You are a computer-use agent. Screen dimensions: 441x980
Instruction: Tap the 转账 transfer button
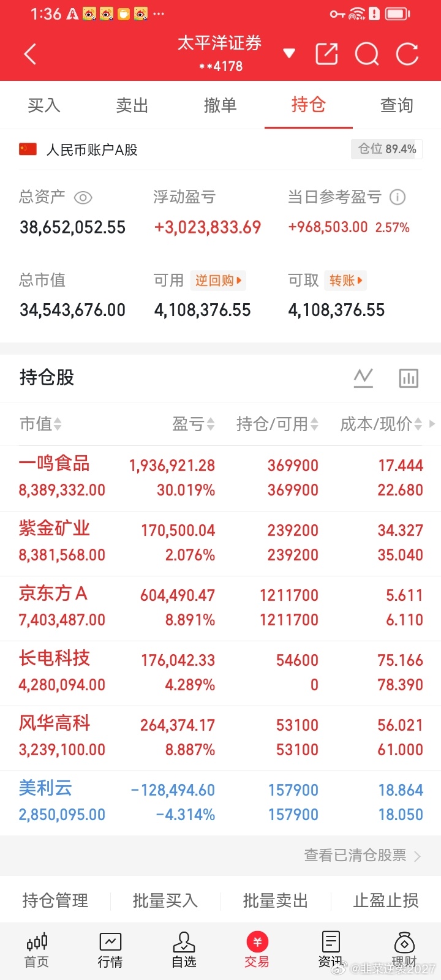click(x=345, y=281)
